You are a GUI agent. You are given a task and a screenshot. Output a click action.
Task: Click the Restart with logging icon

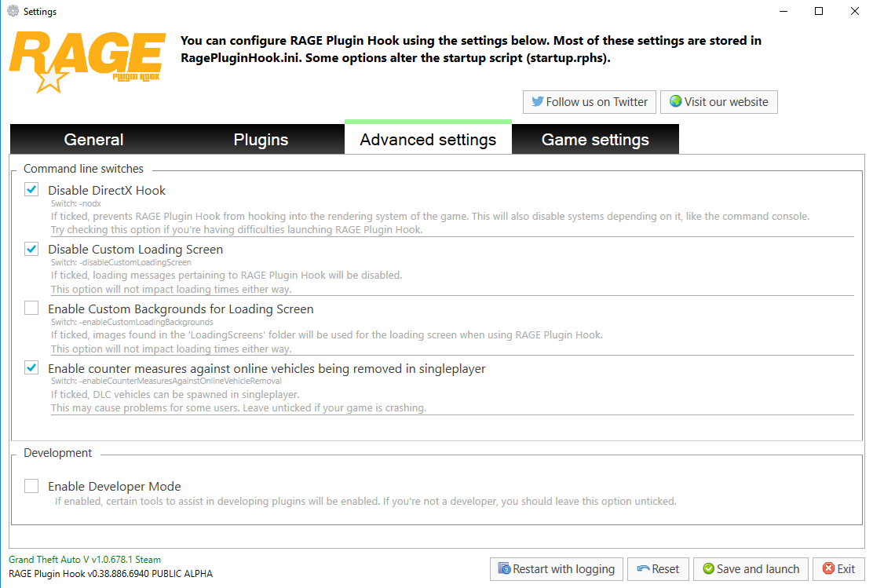[x=504, y=569]
